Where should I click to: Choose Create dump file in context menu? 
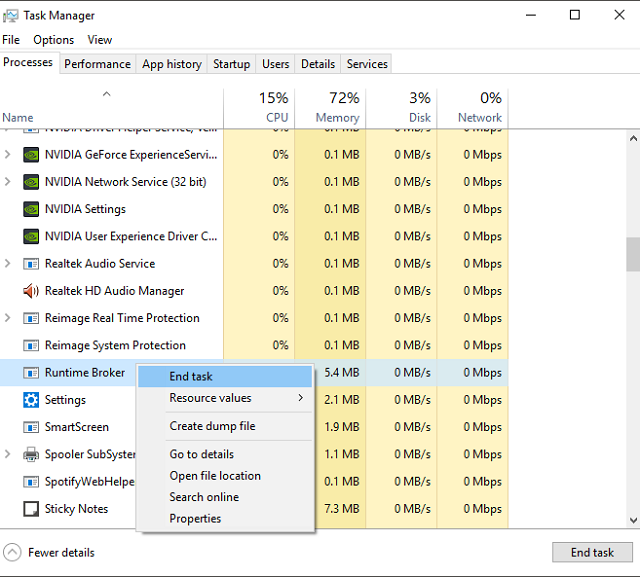[225, 426]
